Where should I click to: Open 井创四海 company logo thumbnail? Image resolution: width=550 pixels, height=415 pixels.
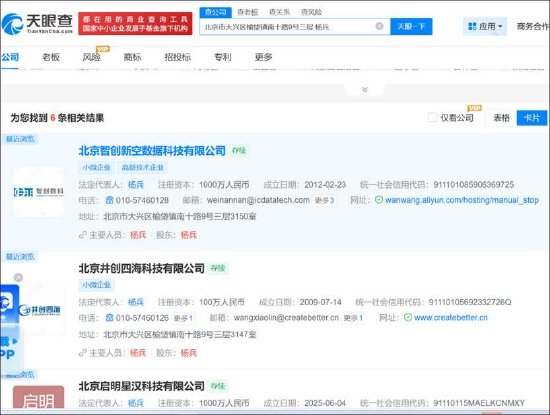pyautogui.click(x=40, y=310)
